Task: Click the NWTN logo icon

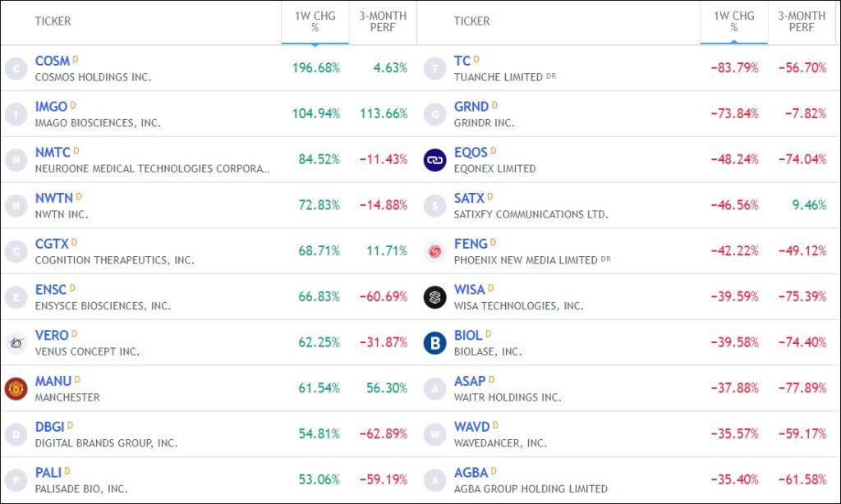Action: click(x=16, y=206)
